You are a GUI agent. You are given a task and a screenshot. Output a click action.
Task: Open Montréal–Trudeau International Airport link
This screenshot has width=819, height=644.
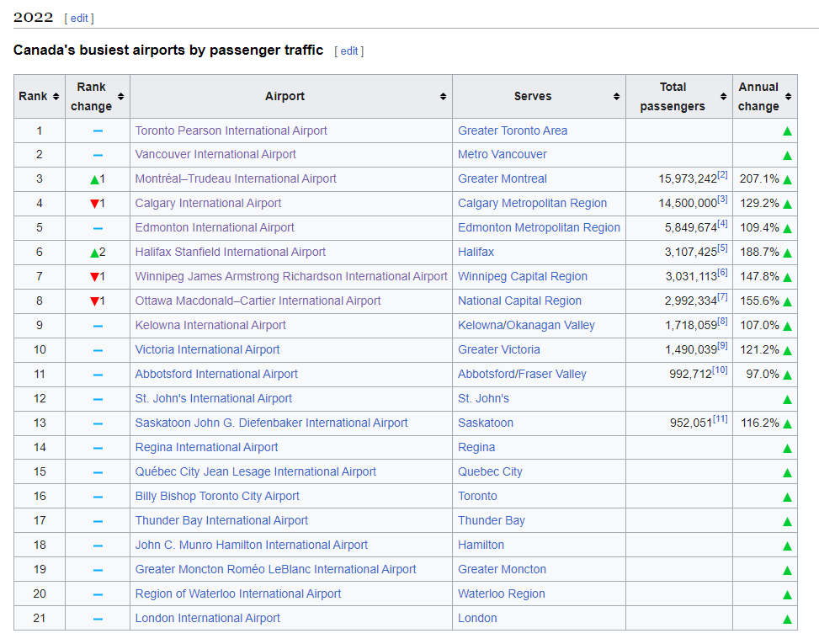tap(236, 178)
